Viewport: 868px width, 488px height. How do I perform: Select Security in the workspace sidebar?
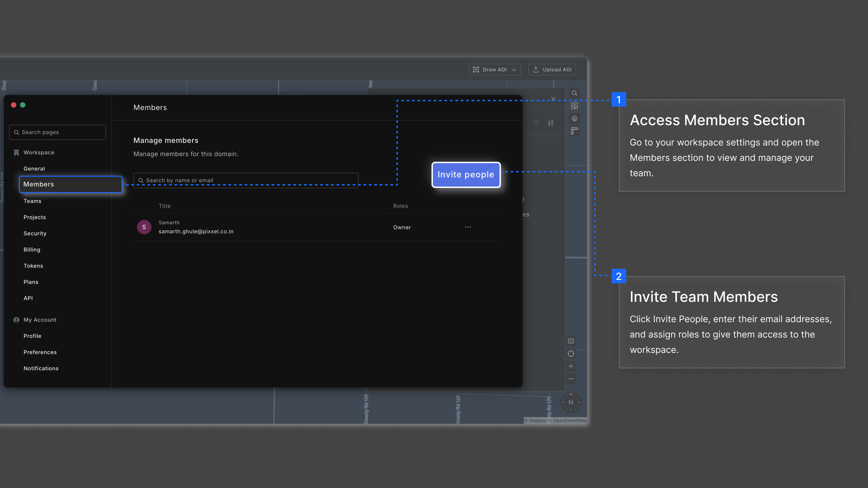[x=35, y=233]
